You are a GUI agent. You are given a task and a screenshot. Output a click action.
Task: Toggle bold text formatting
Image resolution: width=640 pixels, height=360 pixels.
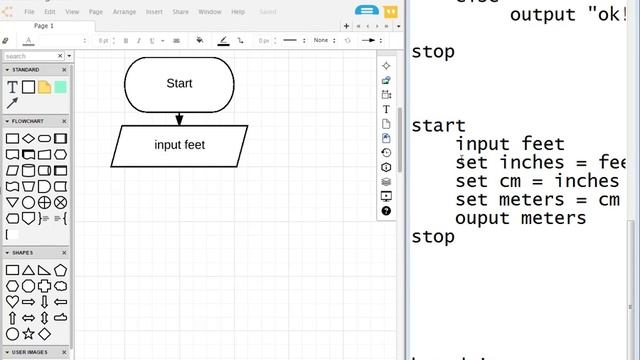126,40
